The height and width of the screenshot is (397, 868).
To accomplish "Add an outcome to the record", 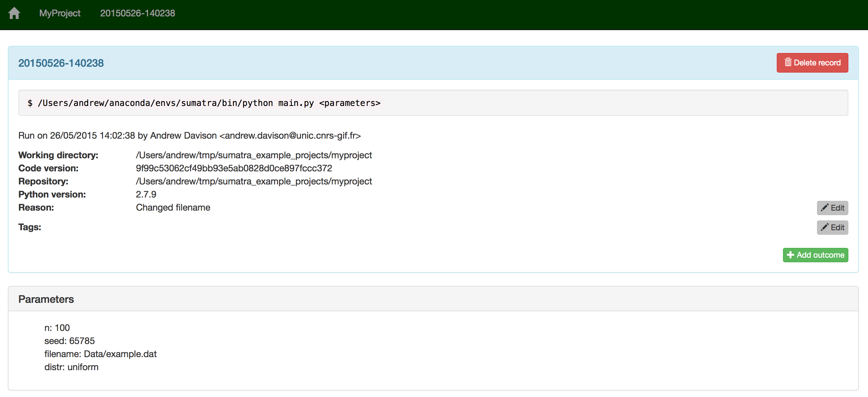I will pos(815,255).
